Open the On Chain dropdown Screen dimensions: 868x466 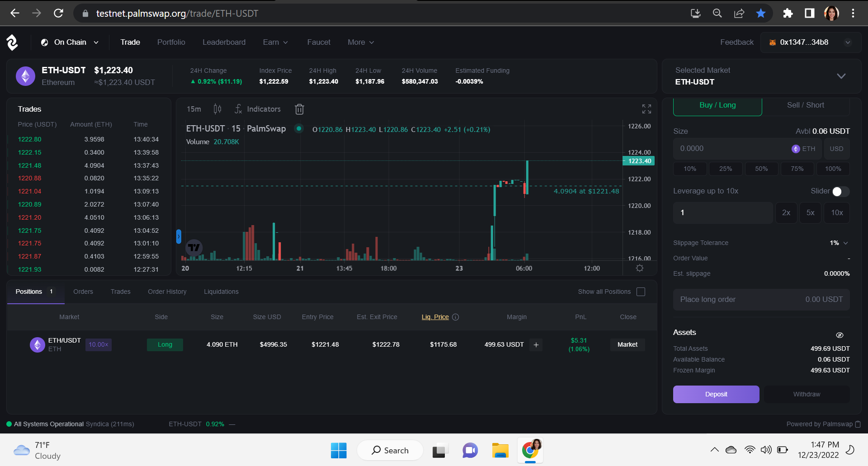[70, 42]
